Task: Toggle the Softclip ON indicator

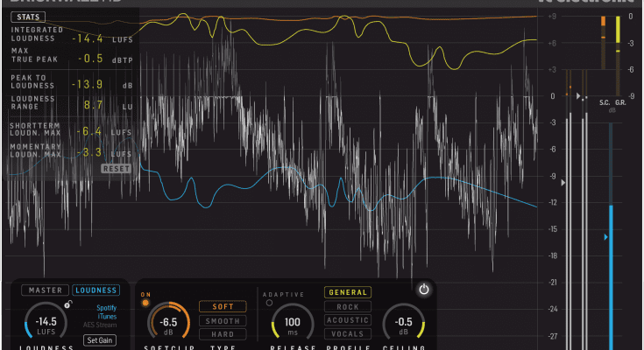Action: point(145,303)
